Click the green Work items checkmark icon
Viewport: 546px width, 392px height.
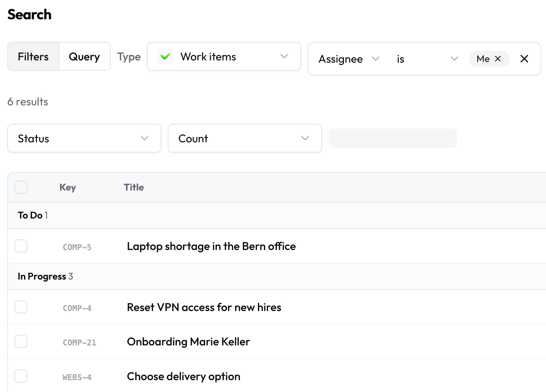click(x=165, y=57)
